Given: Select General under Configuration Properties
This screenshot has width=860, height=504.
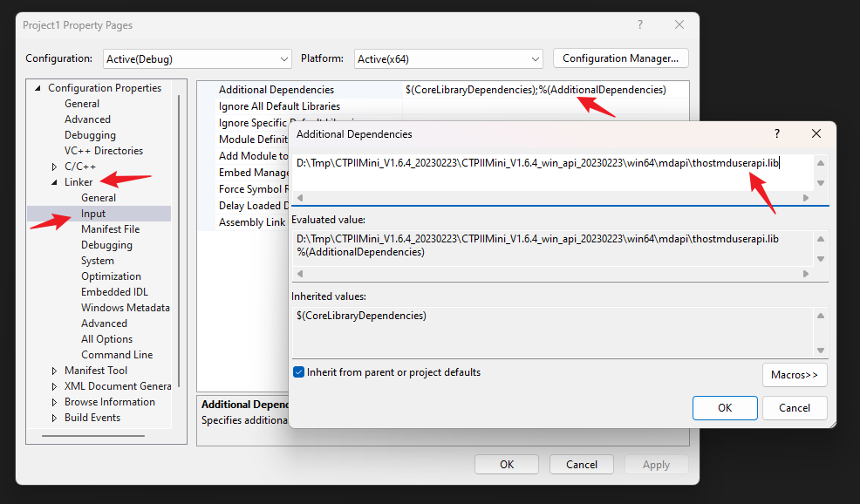Looking at the screenshot, I should (82, 104).
